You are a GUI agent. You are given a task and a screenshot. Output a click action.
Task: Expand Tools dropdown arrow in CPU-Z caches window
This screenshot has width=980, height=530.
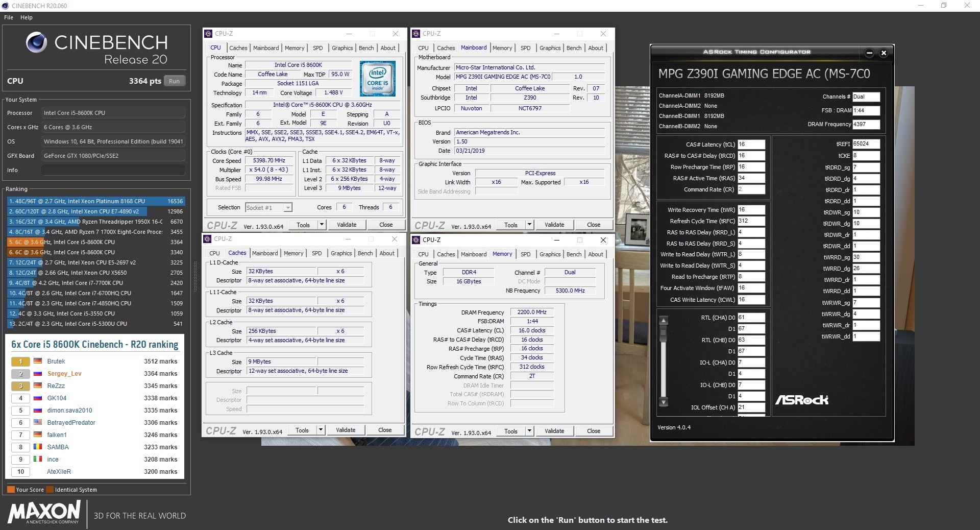pos(321,430)
